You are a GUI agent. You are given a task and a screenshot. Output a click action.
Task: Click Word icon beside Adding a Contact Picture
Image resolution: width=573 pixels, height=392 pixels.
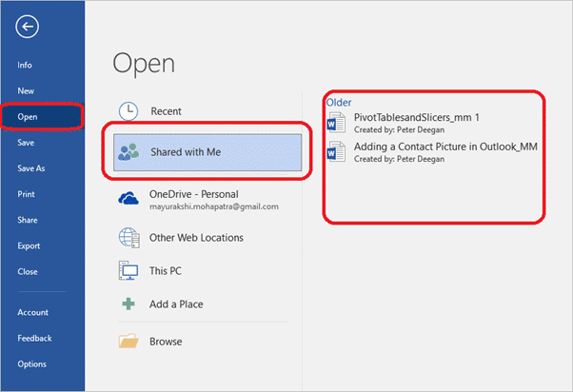[x=336, y=151]
